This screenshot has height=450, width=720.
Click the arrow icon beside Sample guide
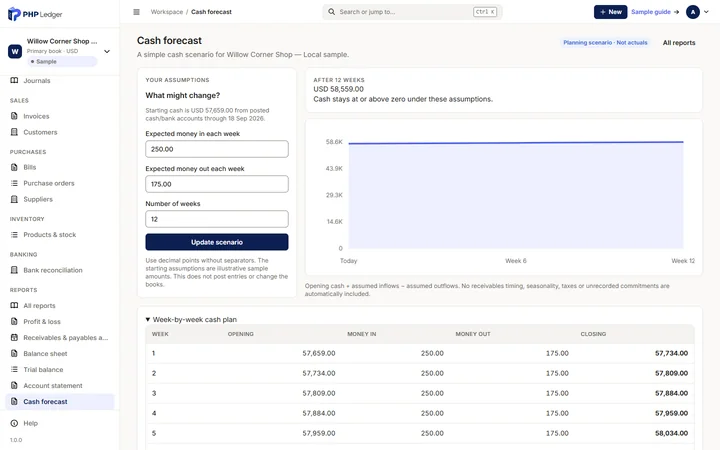click(676, 12)
